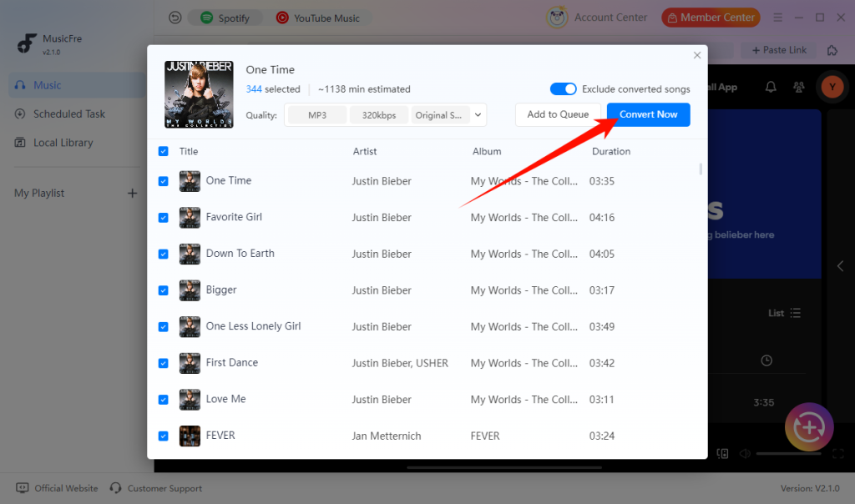Click the connect device icon in player
Image resolution: width=855 pixels, height=504 pixels.
click(x=722, y=454)
